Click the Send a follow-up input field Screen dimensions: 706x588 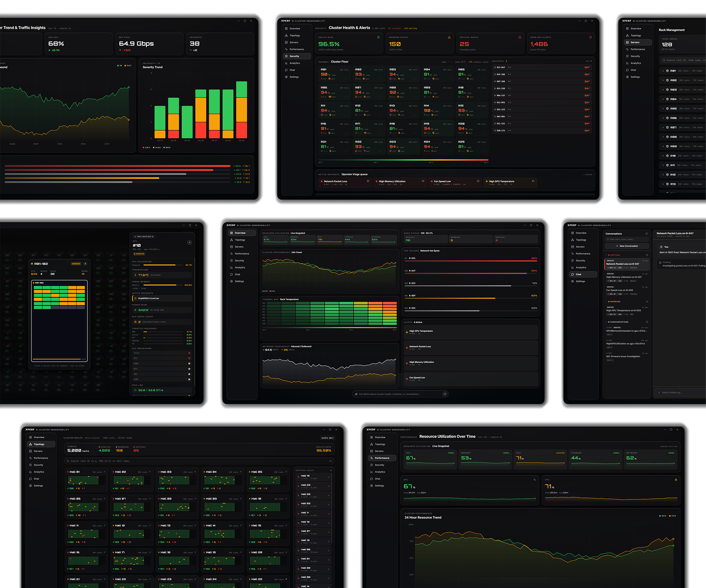(680, 392)
